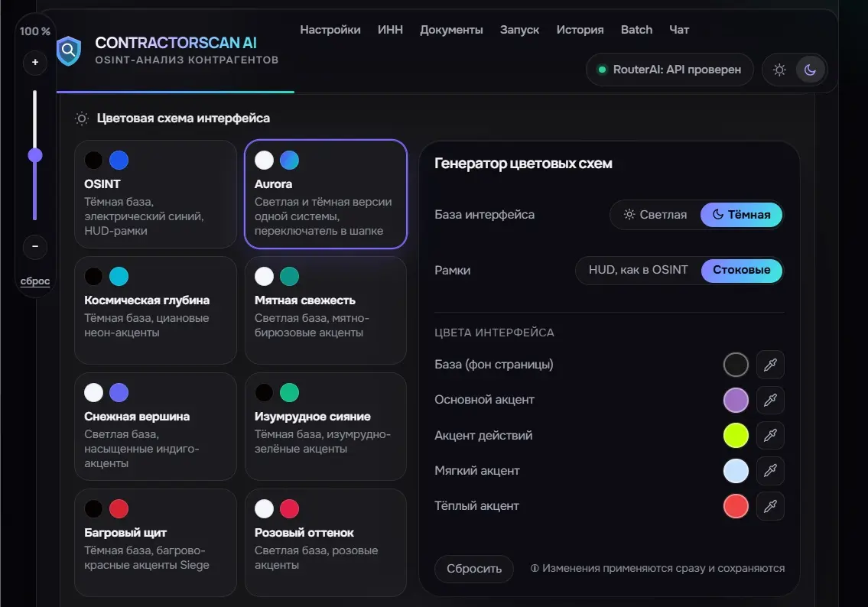The image size is (868, 607).
Task: Switch to dark theme moon icon in header
Action: point(810,70)
